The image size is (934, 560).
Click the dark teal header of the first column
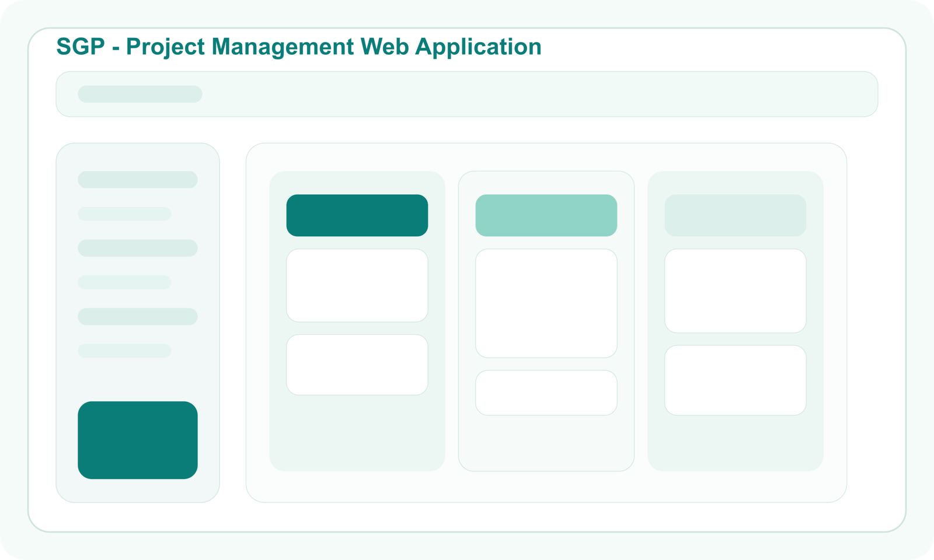point(357,215)
